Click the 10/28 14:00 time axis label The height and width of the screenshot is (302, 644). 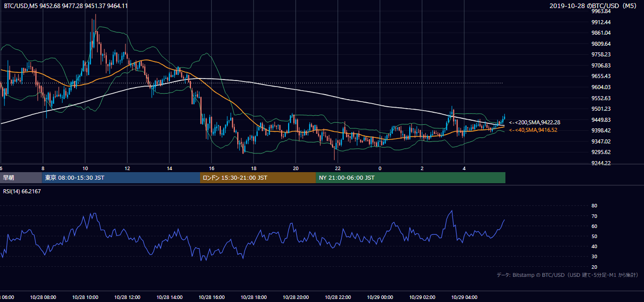[169, 297]
